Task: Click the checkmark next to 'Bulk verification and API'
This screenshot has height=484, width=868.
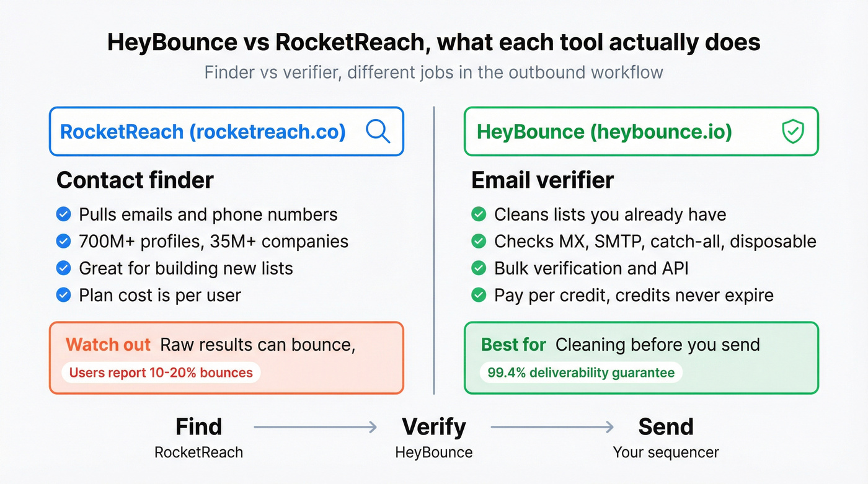Action: 478,268
